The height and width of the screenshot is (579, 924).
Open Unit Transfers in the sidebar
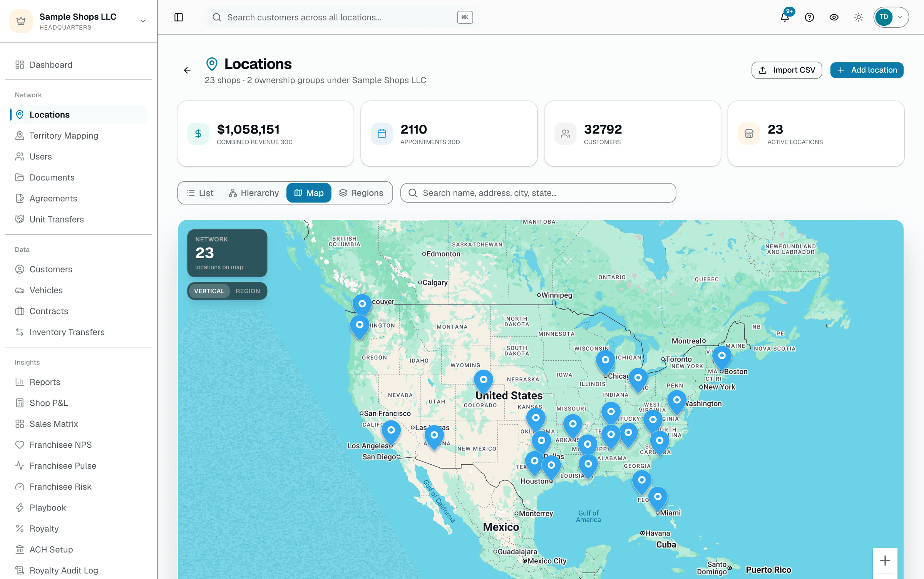pyautogui.click(x=79, y=219)
